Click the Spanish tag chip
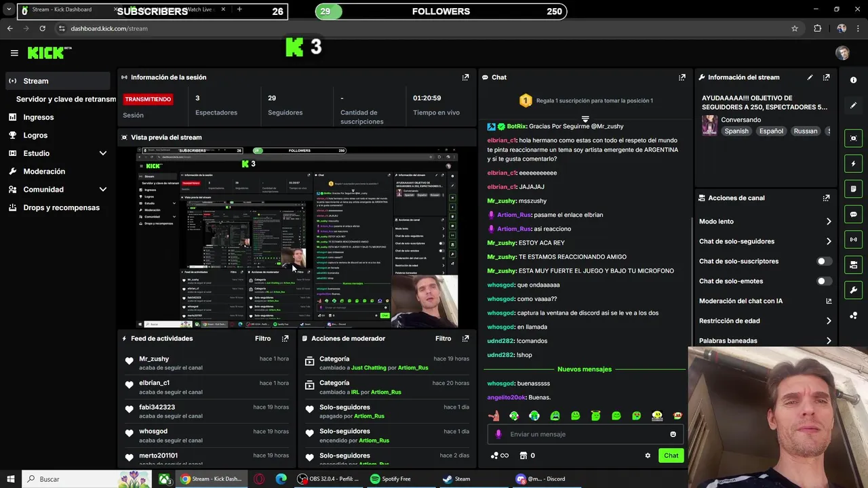Viewport: 868px width, 488px height. point(736,131)
